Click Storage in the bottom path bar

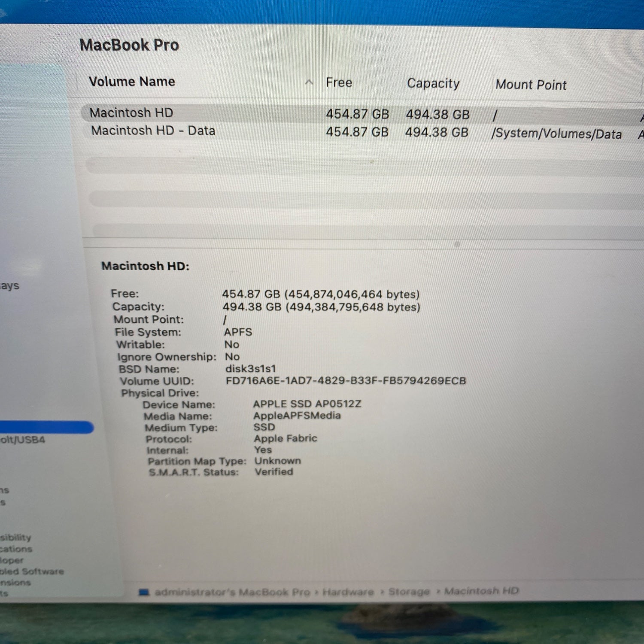[x=409, y=592]
